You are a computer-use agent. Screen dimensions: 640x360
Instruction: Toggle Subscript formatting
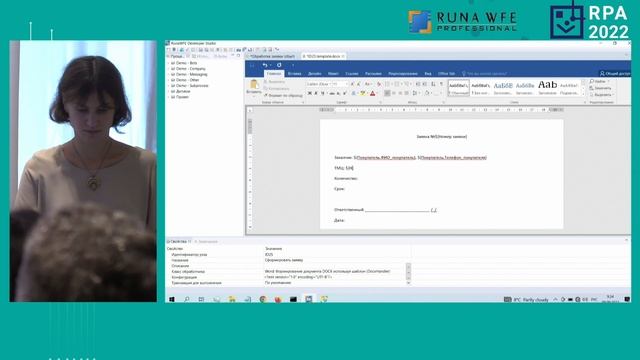pos(338,93)
